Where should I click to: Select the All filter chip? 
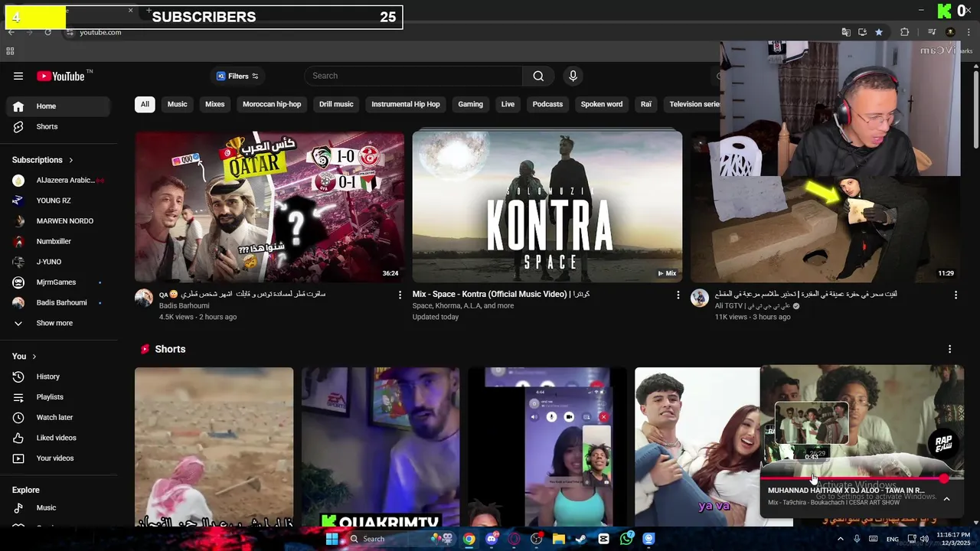pos(144,104)
